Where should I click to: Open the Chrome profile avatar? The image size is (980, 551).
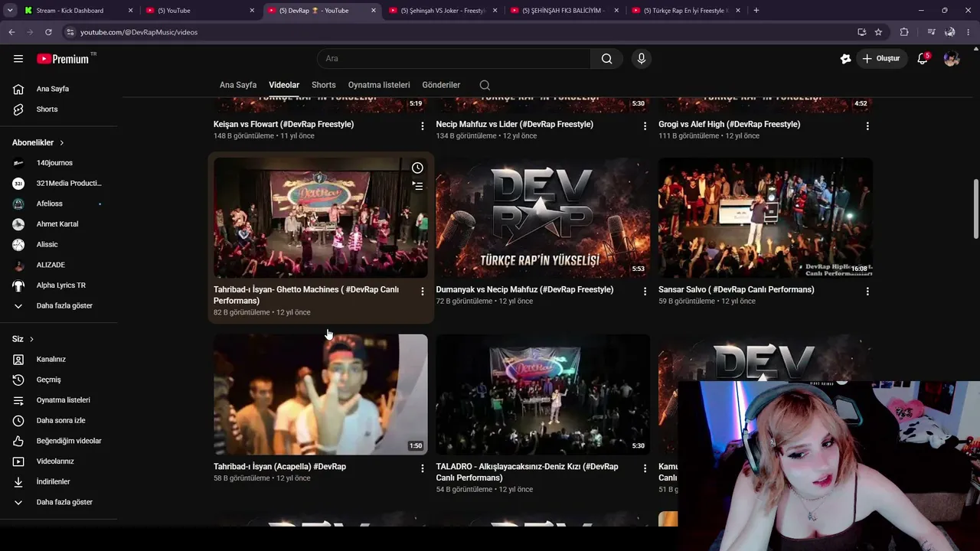coord(950,32)
